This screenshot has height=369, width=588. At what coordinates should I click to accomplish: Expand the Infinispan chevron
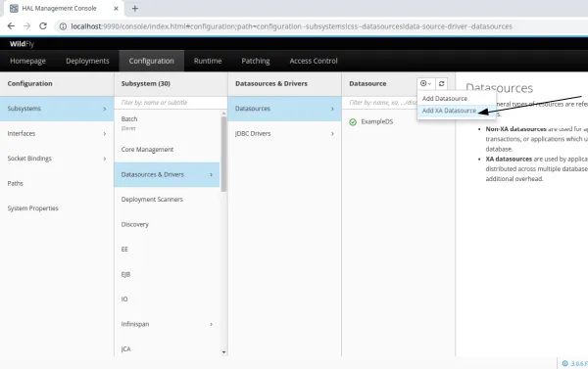tap(211, 324)
